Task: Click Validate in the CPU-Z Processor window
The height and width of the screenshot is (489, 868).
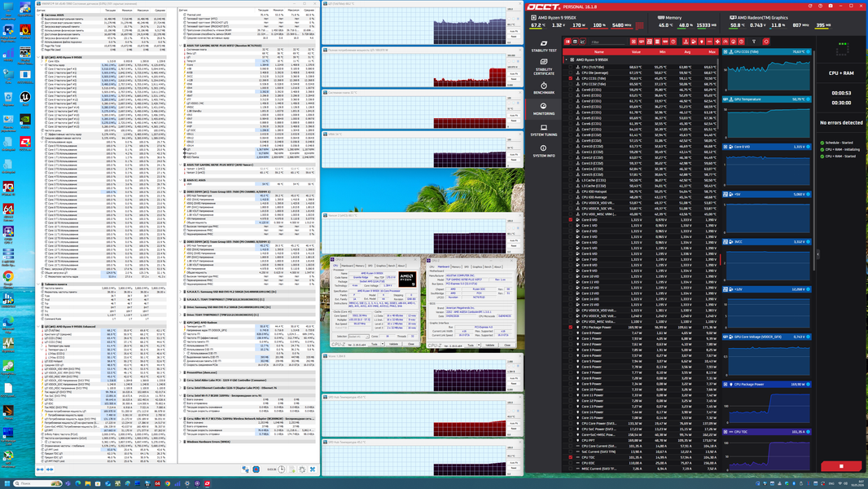Action: click(x=393, y=344)
